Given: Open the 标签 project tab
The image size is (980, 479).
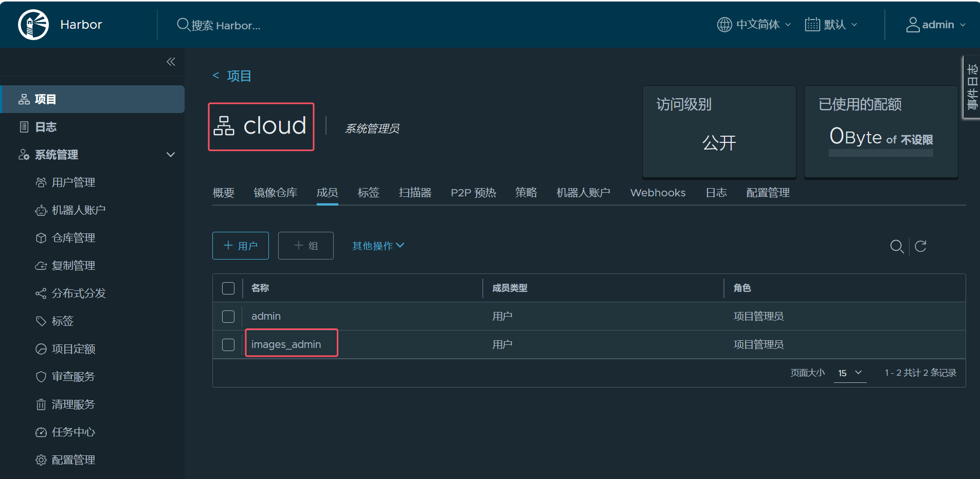Looking at the screenshot, I should 369,193.
